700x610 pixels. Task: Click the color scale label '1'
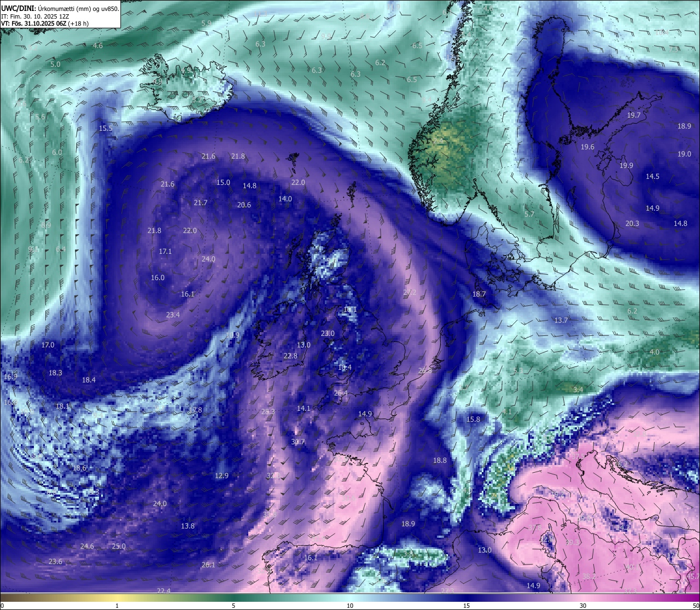pyautogui.click(x=117, y=606)
